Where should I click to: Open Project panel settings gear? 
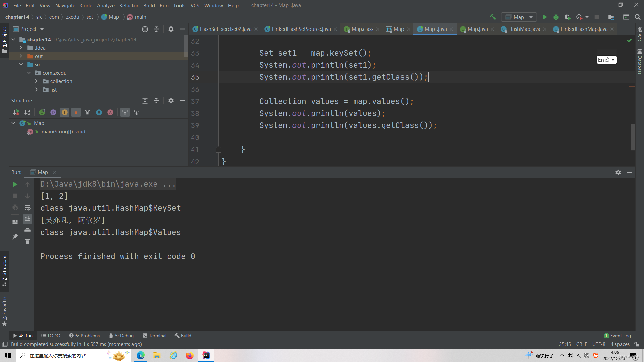(171, 29)
